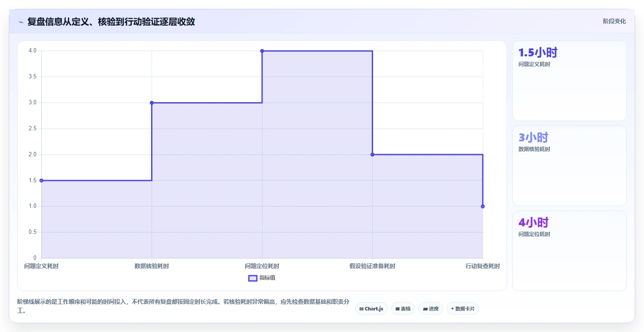Click the 阶段变化 label in header

pos(614,21)
